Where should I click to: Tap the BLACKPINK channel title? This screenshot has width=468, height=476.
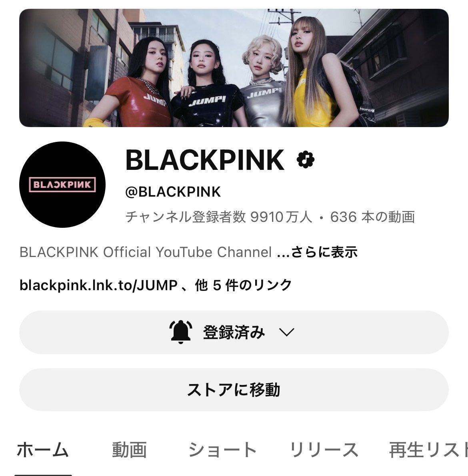205,160
